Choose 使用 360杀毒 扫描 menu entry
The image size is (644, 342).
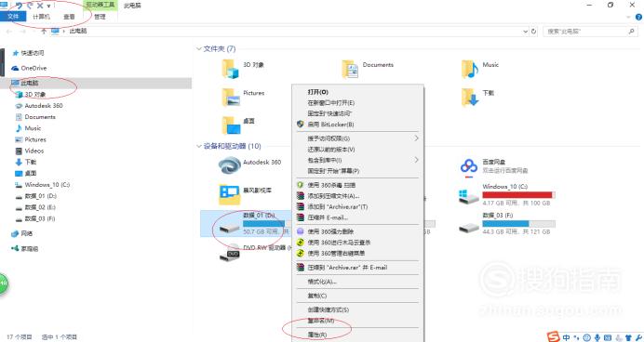pyautogui.click(x=331, y=185)
